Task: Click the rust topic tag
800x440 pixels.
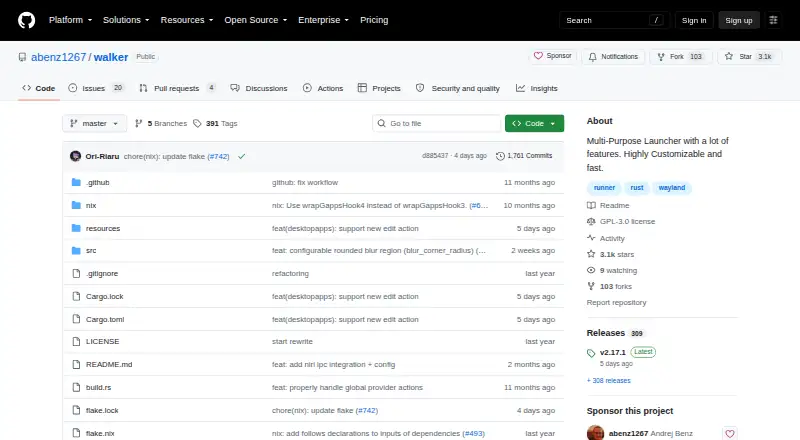Action: (637, 188)
